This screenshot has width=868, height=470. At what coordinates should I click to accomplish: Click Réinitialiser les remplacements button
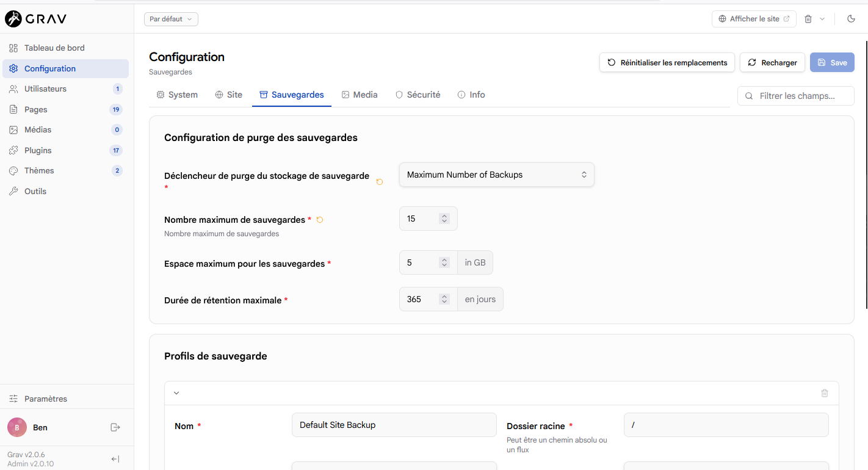pos(667,62)
